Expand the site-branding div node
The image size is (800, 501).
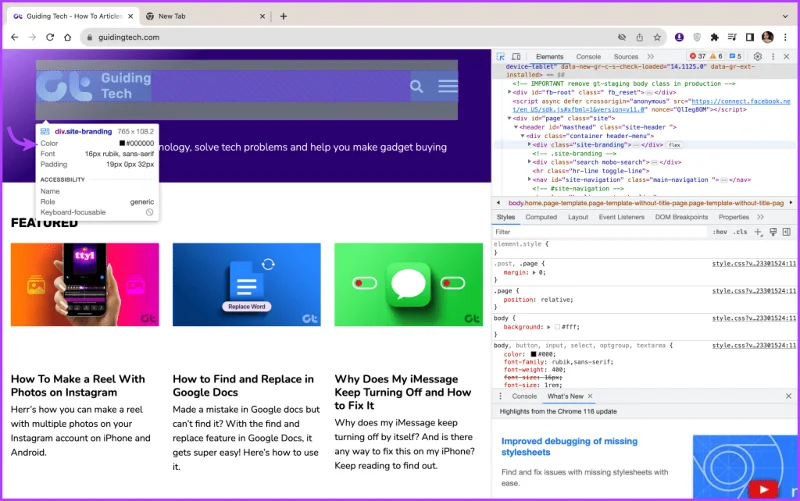click(529, 144)
